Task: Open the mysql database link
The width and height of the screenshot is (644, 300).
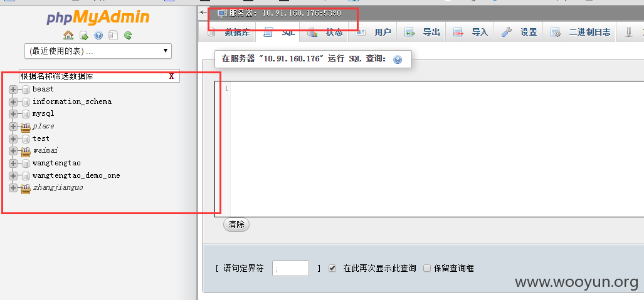Action: coord(43,114)
